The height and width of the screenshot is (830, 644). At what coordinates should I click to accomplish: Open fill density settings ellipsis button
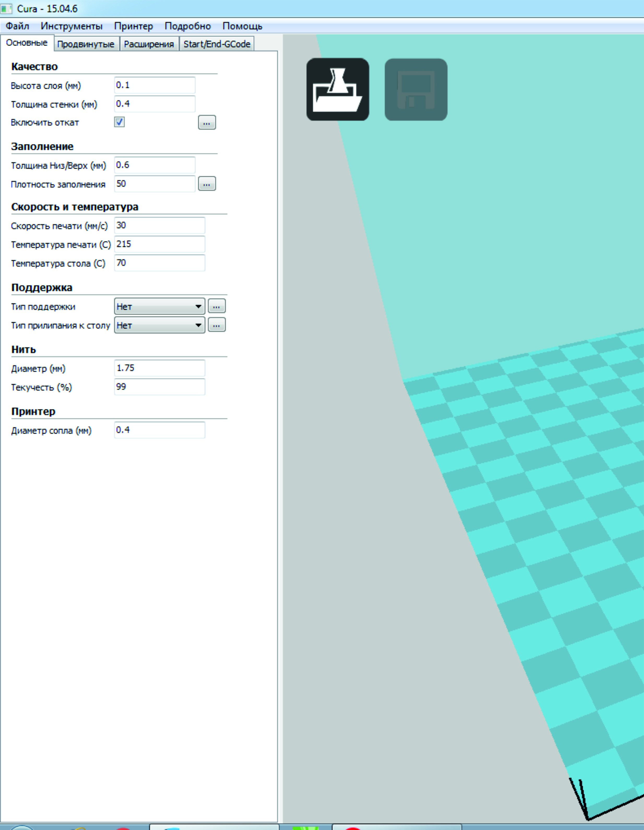207,184
